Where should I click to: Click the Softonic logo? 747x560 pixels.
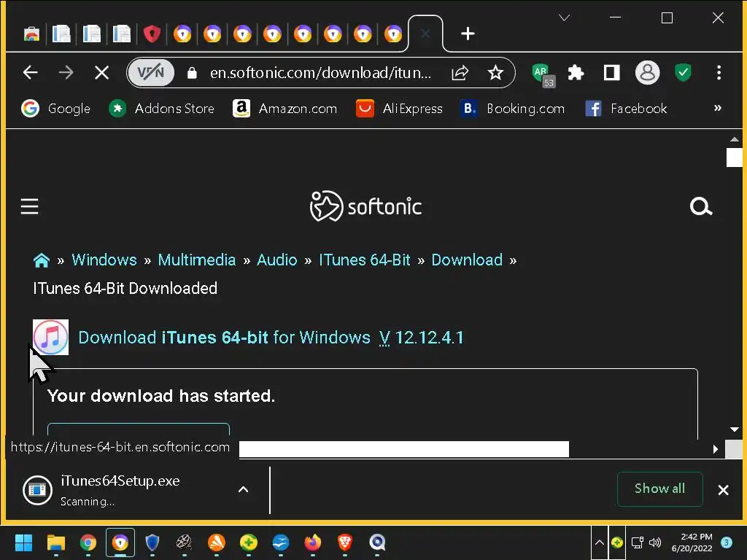(366, 206)
